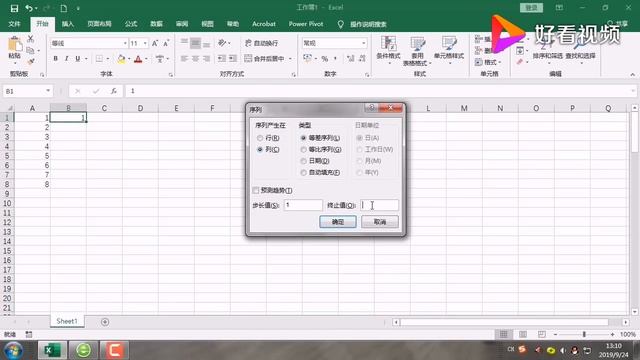
Task: Cut the selection with scissors icon
Action: (31, 39)
